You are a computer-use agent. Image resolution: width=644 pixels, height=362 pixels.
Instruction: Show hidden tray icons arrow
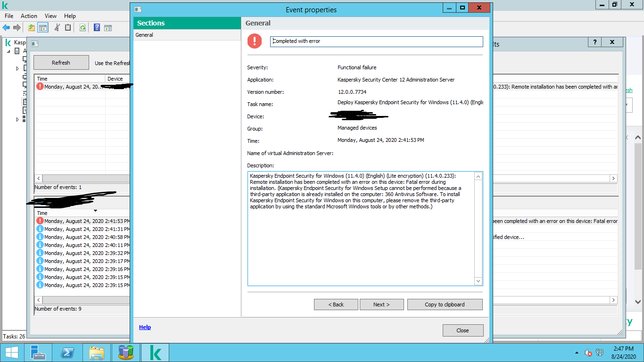coord(577,353)
